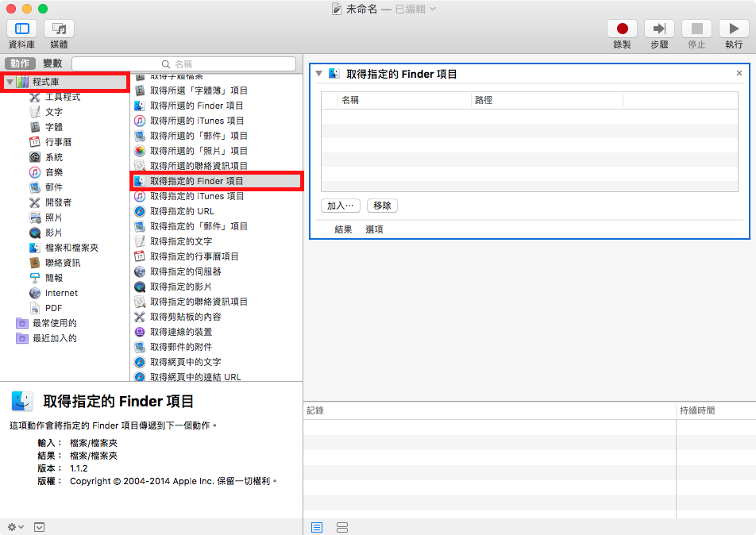Switch to the 動作 tab

tap(20, 64)
